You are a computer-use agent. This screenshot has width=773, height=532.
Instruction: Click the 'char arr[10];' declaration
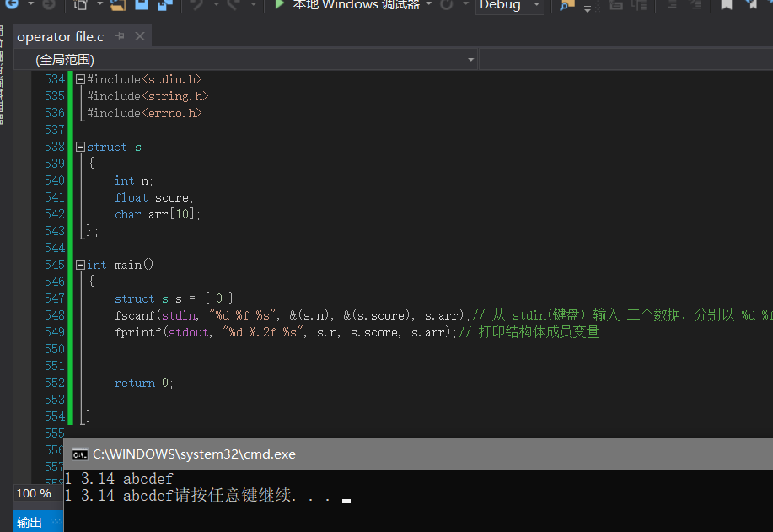[x=158, y=214]
